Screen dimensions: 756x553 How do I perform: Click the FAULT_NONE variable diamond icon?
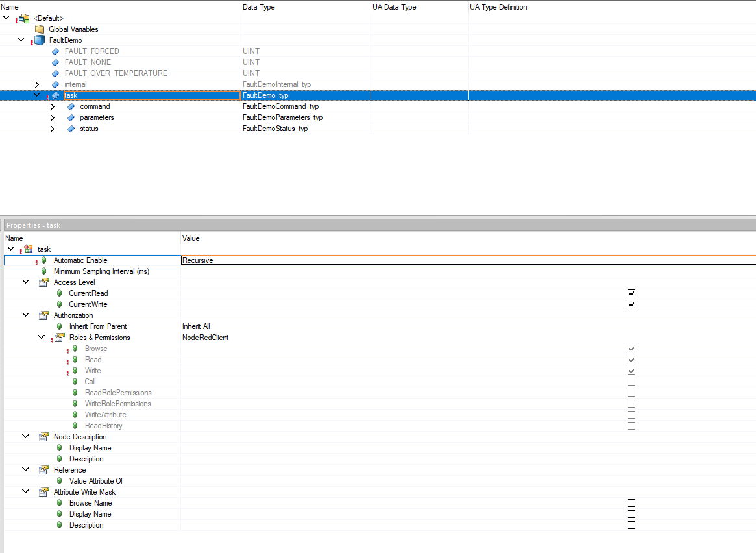[55, 63]
